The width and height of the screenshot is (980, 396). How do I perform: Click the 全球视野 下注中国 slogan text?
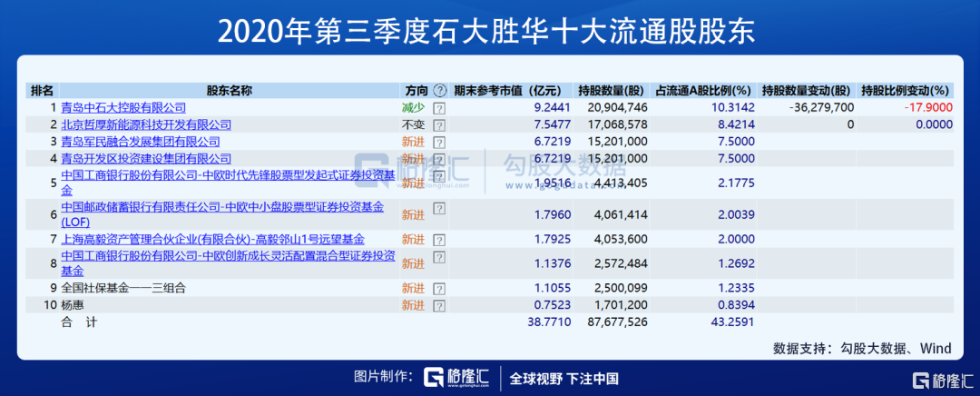pyautogui.click(x=564, y=379)
